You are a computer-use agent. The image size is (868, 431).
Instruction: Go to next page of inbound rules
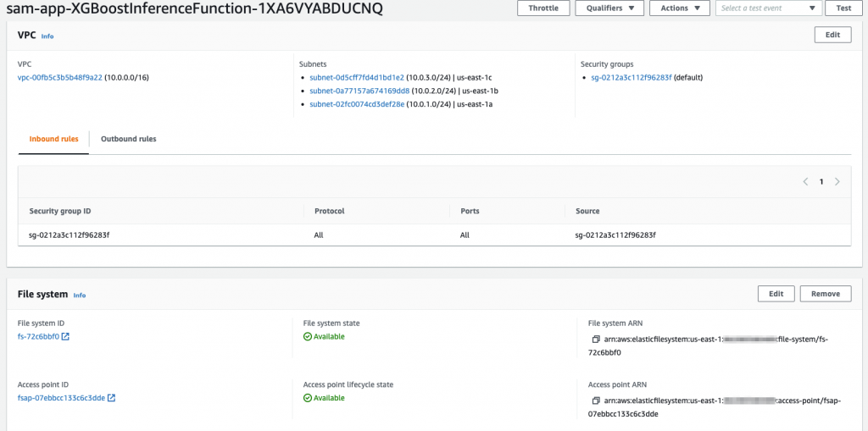pos(837,181)
